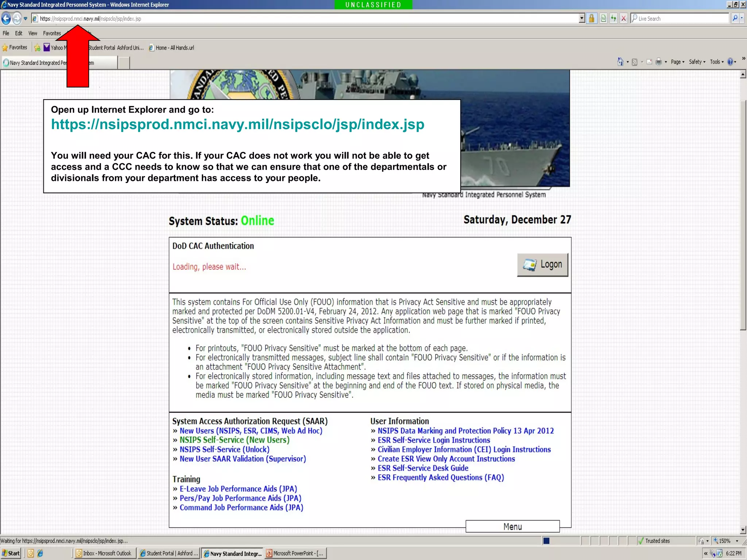Click the browser Back arrow button

[6, 18]
